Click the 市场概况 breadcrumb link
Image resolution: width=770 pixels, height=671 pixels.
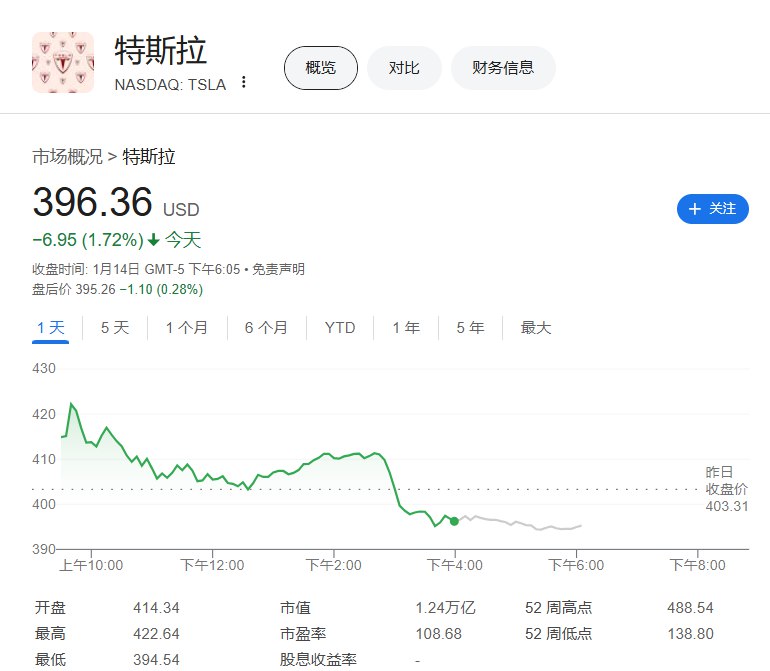pos(67,157)
